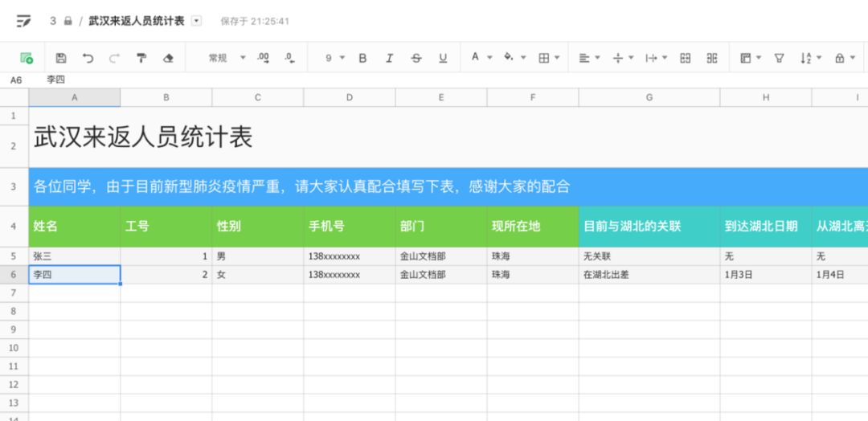
Task: Click the lock icon beside folder number 3
Action: pyautogui.click(x=68, y=21)
